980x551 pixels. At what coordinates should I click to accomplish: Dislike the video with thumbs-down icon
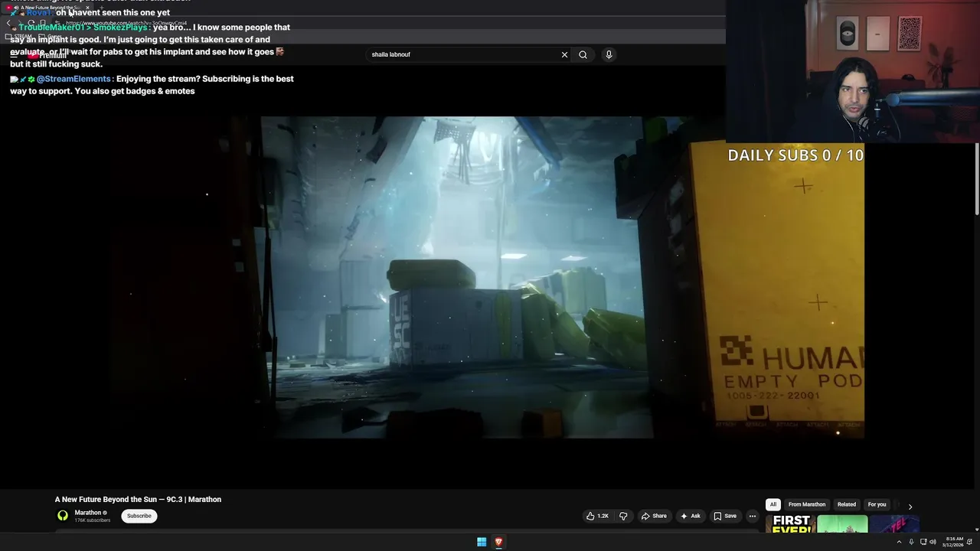(623, 516)
